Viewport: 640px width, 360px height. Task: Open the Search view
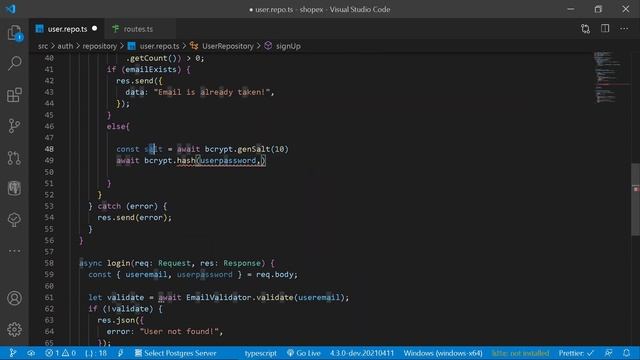[15, 63]
